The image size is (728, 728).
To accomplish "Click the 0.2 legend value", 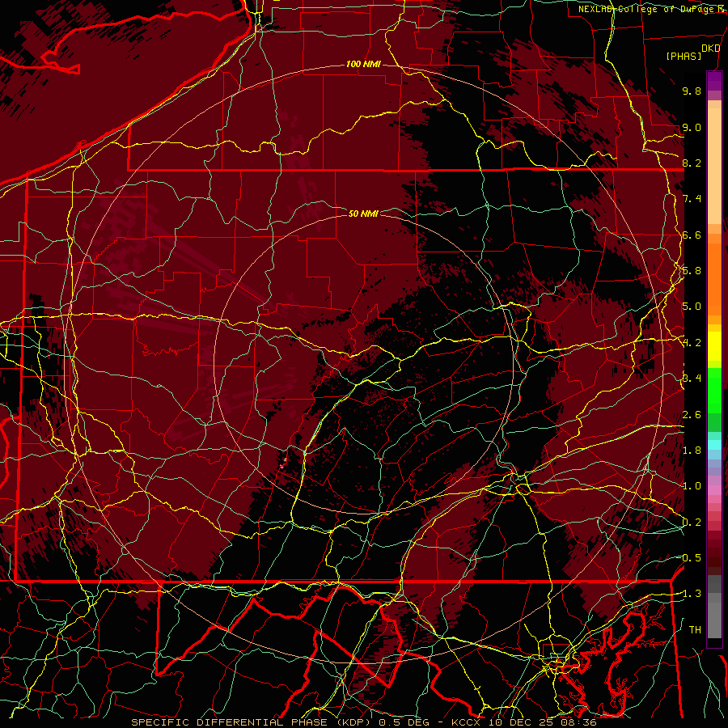I will [692, 523].
